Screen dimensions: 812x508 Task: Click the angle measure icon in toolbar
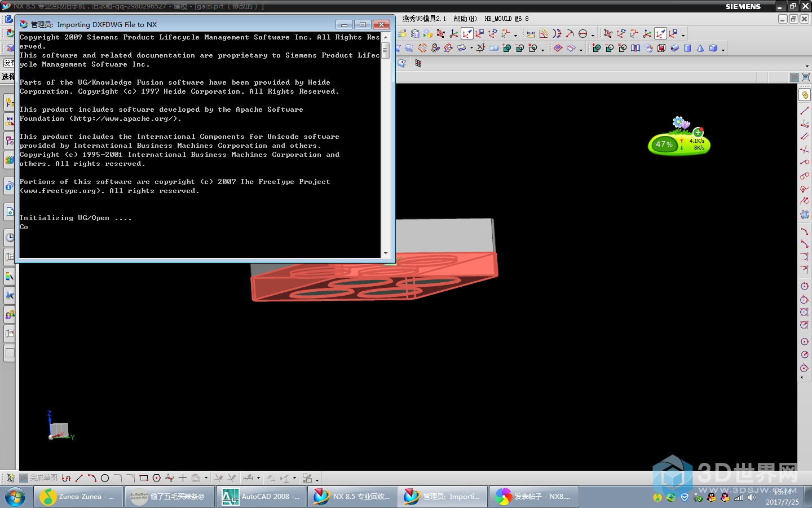pyautogui.click(x=544, y=34)
